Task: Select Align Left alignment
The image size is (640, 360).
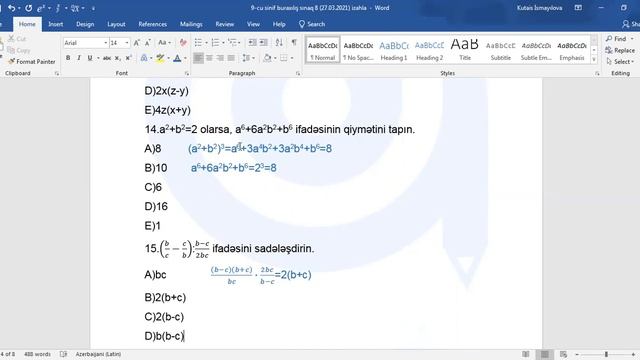Action: click(198, 58)
